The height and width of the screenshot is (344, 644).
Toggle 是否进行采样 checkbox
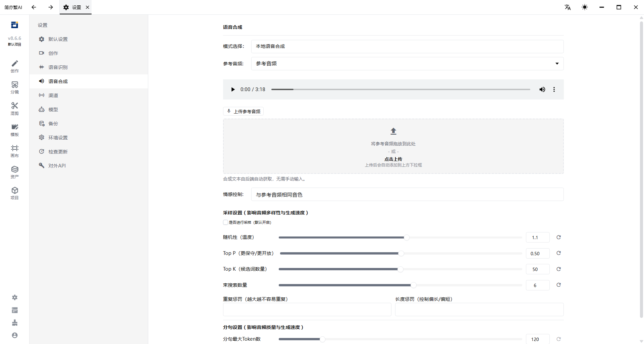tap(225, 222)
